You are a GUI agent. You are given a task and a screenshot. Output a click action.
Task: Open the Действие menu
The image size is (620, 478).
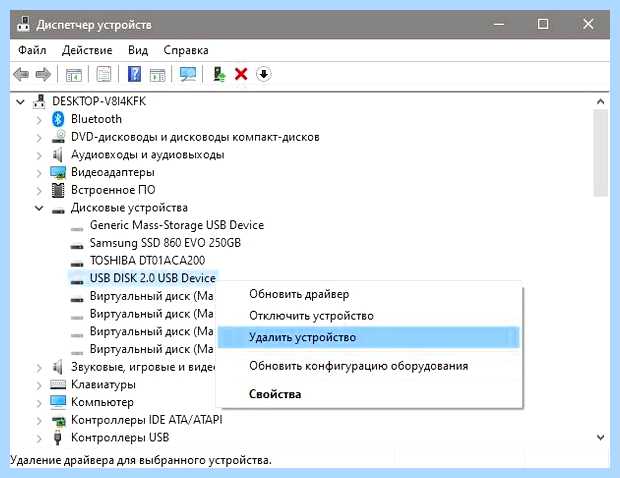click(87, 50)
